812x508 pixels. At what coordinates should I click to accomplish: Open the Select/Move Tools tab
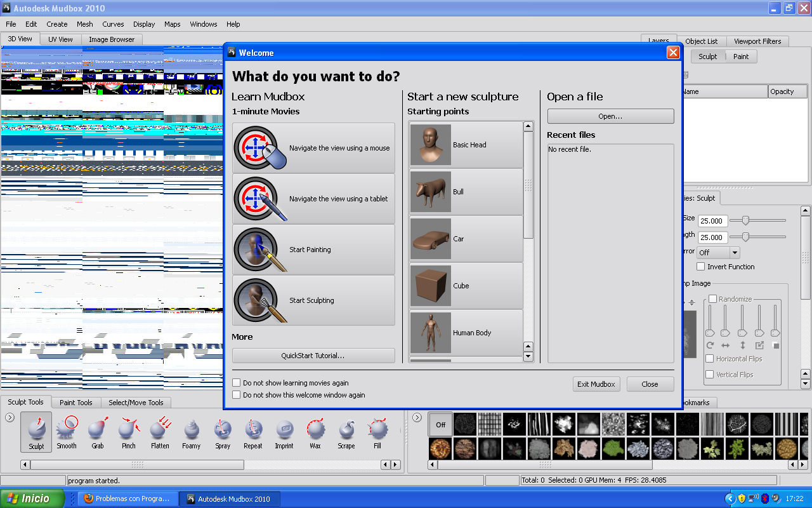coord(136,402)
